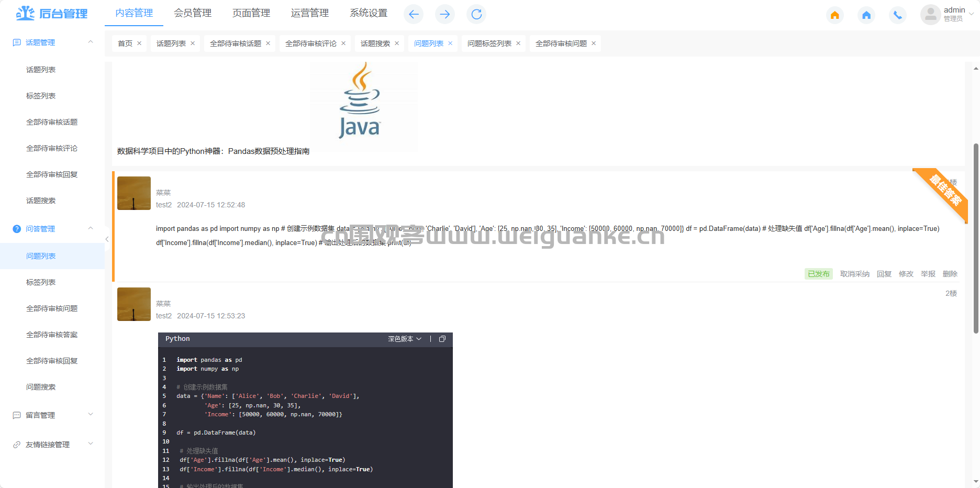The image size is (980, 488).
Task: Click 删除 on the first answer
Action: (x=950, y=274)
